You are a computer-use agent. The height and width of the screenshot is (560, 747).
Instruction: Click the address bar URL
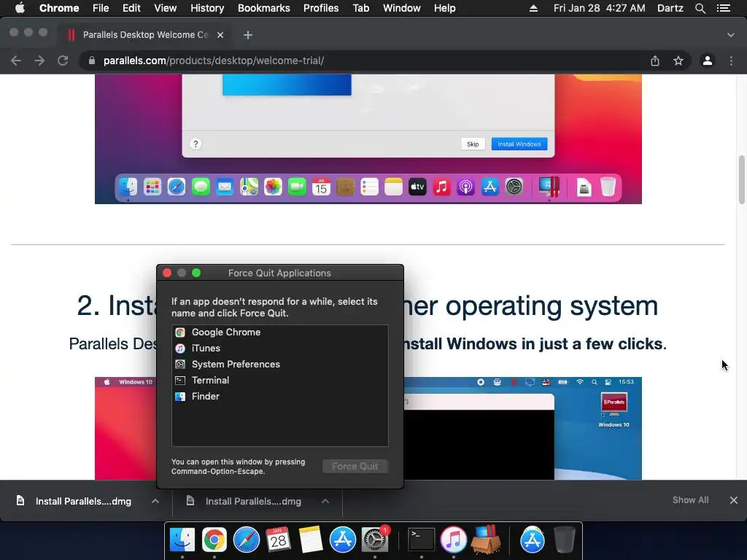pyautogui.click(x=214, y=61)
